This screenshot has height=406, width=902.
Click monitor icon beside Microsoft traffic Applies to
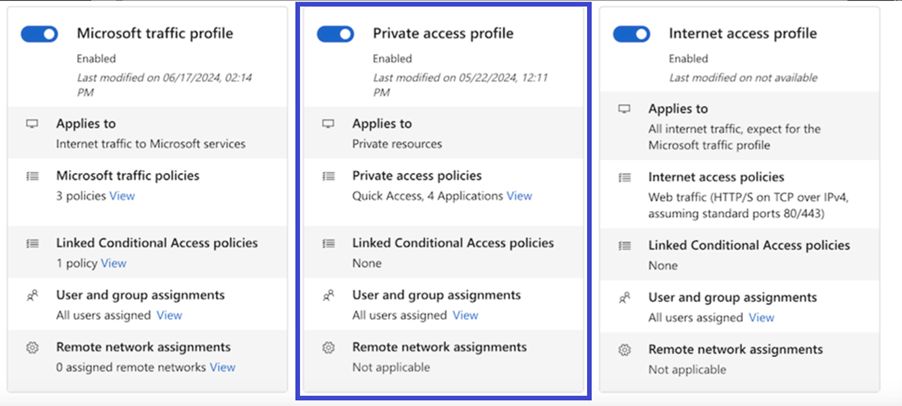tap(32, 124)
